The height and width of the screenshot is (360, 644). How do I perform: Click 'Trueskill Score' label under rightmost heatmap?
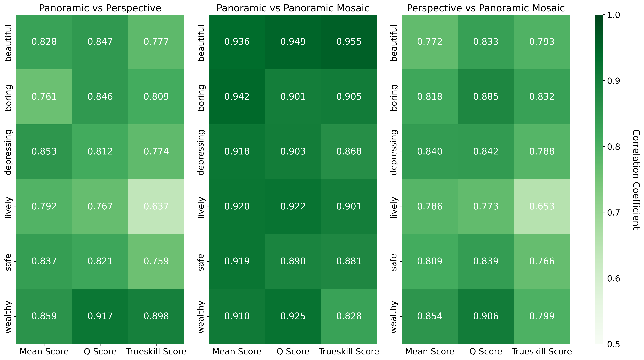542,351
